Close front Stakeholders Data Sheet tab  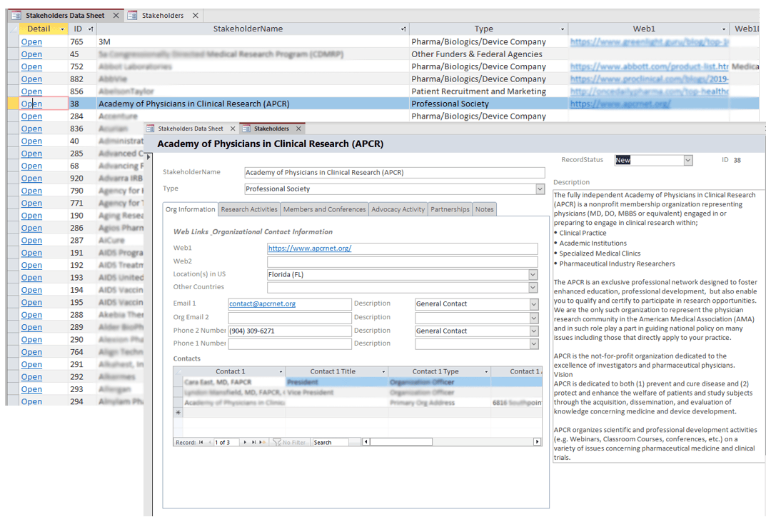click(x=233, y=129)
